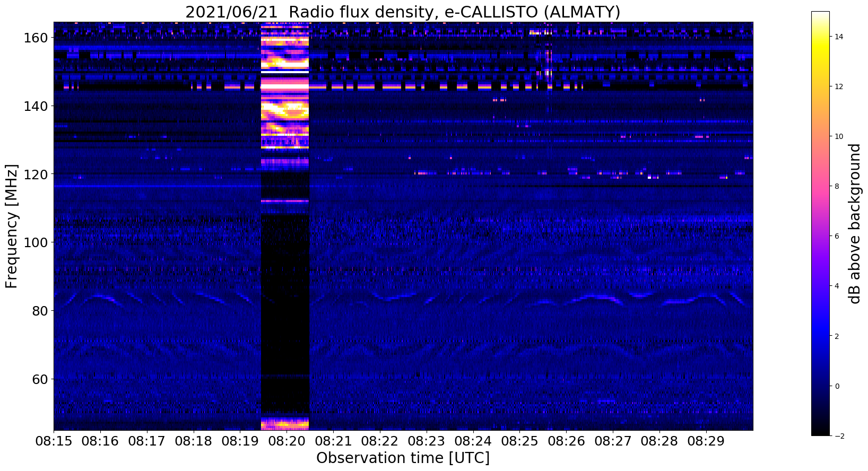Click the 80 frequency tick label
Viewport: 868px width, 471px height.
[x=40, y=311]
